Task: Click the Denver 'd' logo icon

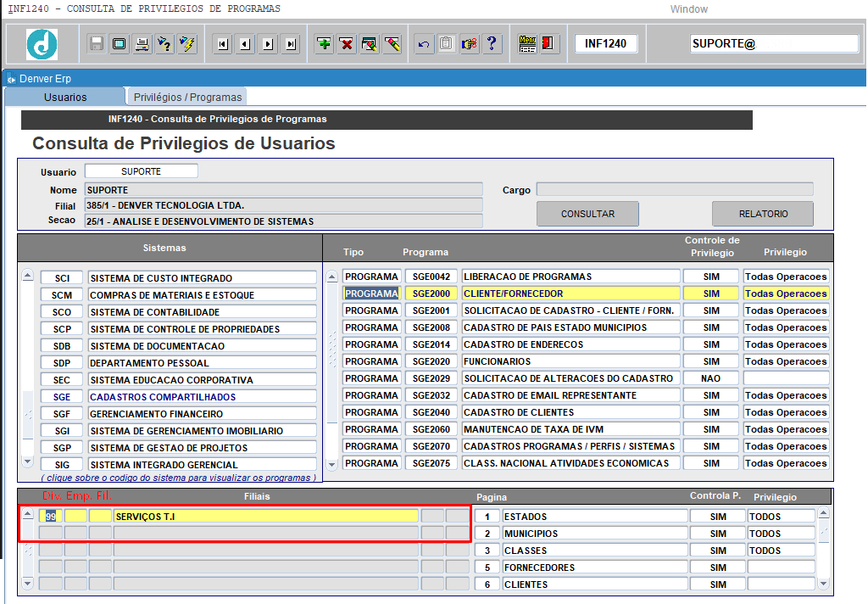Action: point(42,44)
